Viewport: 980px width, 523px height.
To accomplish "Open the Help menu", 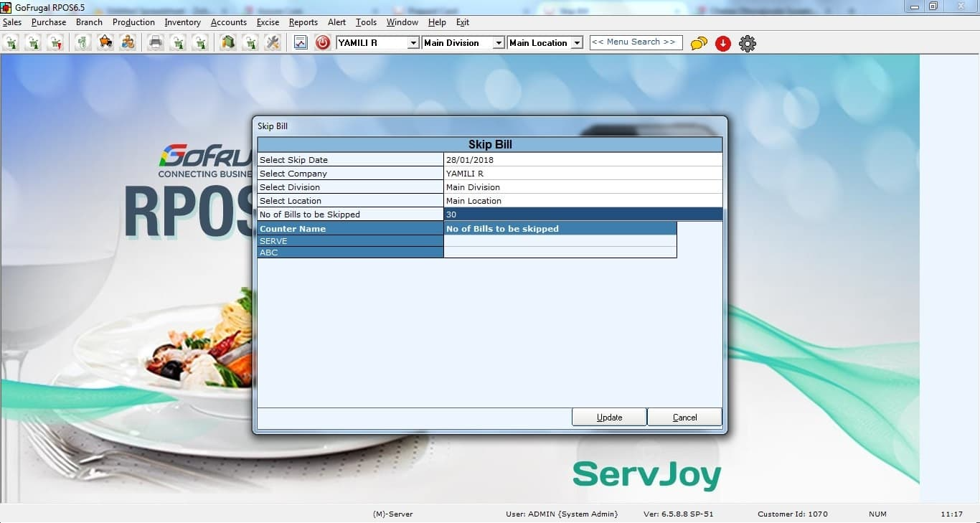I will pyautogui.click(x=437, y=22).
